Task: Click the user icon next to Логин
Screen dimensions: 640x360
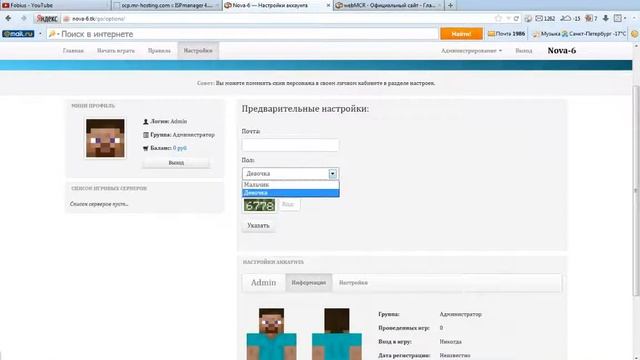Action: pos(146,122)
